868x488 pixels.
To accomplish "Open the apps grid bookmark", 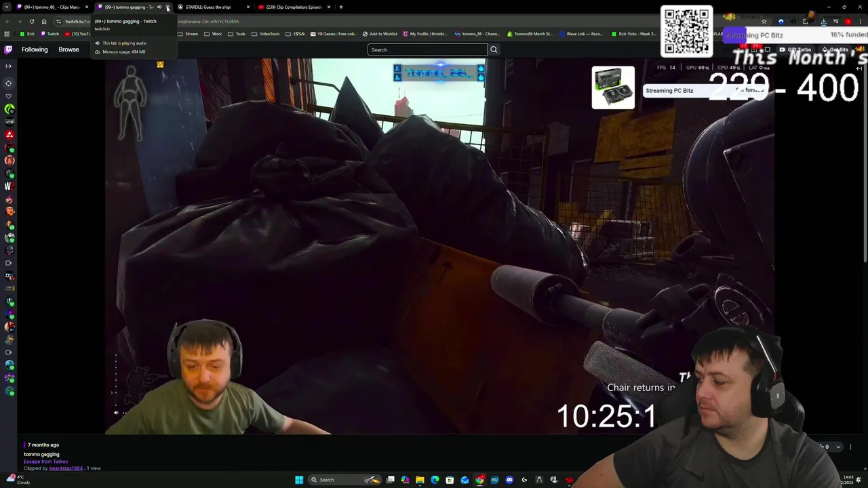I will tap(7, 34).
